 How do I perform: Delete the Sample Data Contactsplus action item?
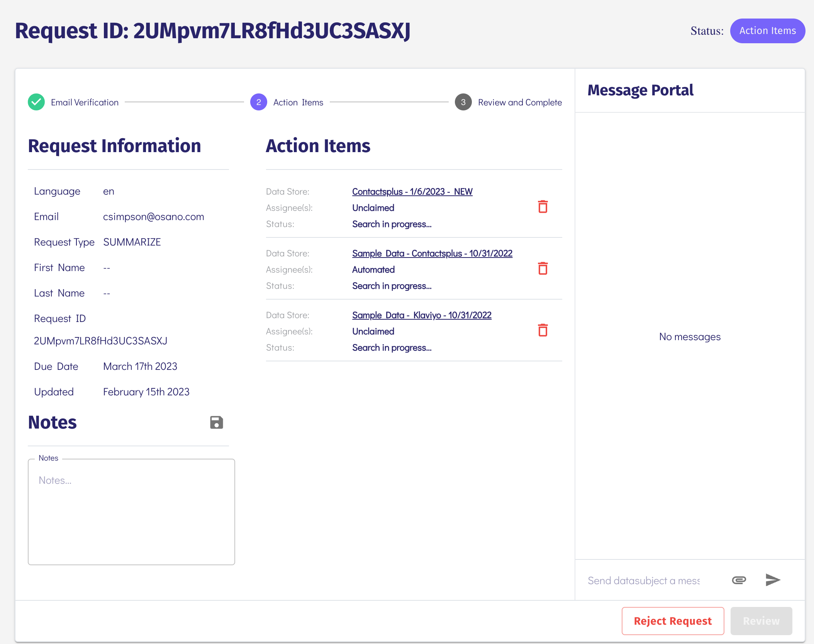click(x=543, y=269)
